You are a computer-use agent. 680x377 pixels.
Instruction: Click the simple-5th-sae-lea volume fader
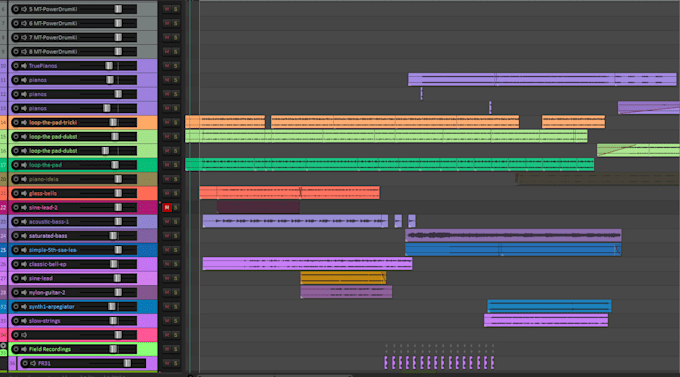click(x=108, y=250)
